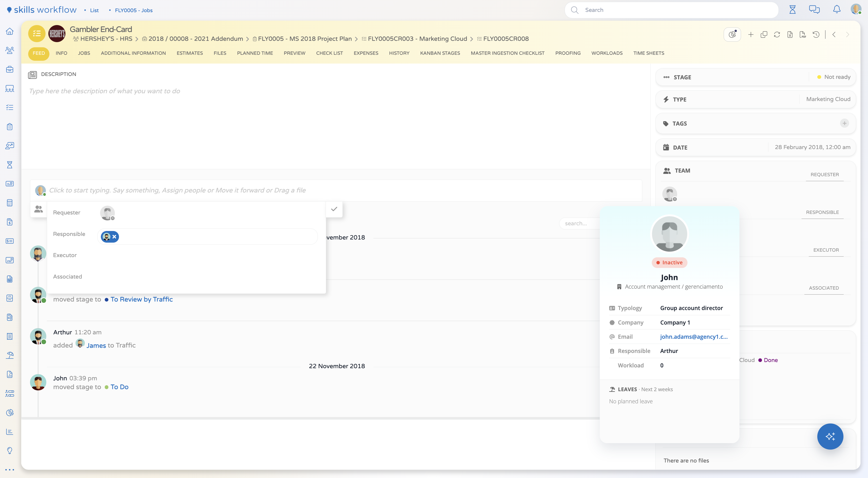Click the To Do stage link
868x478 pixels.
(119, 387)
